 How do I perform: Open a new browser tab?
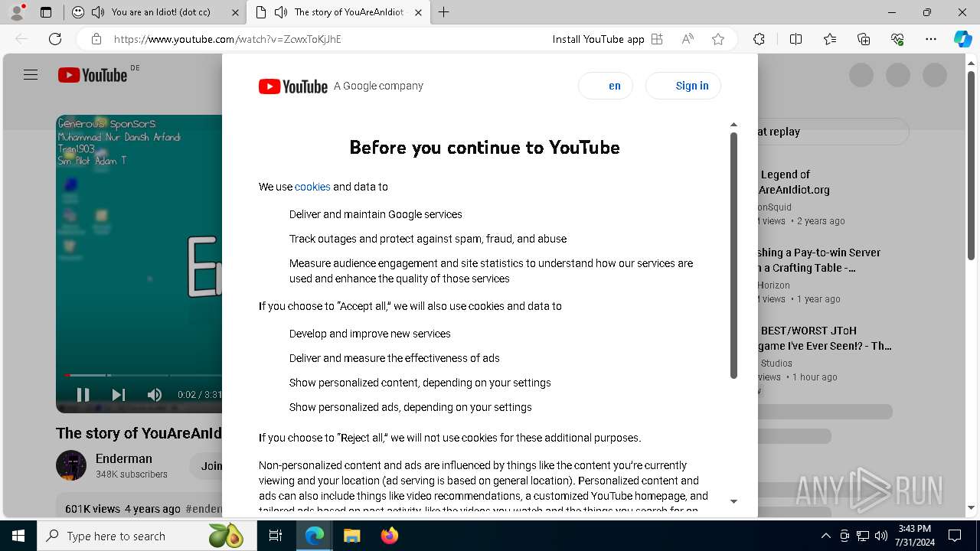click(444, 12)
